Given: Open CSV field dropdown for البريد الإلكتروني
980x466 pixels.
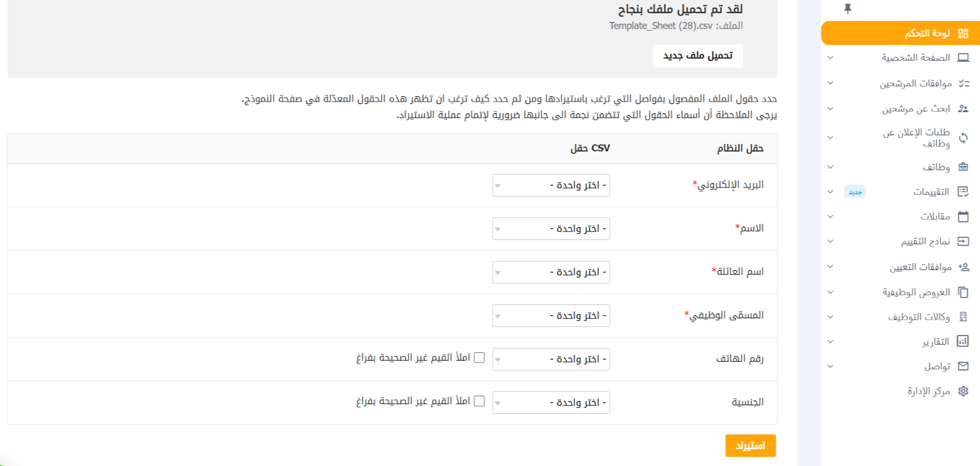Looking at the screenshot, I should (551, 186).
